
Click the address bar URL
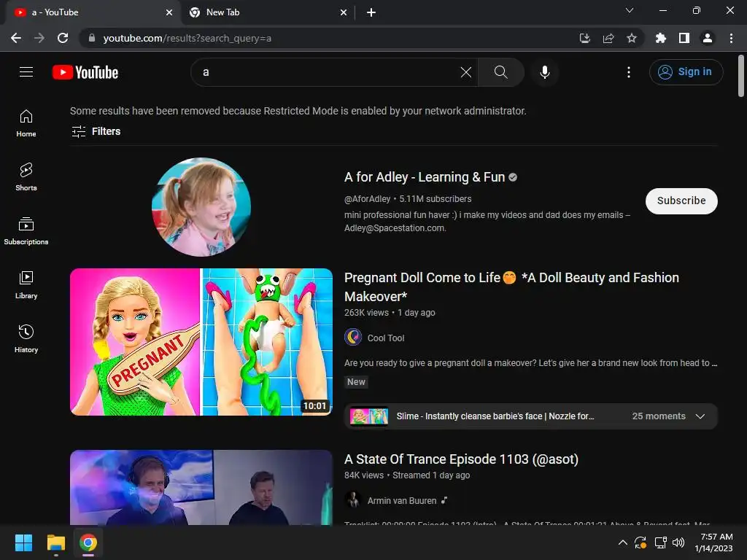point(187,38)
